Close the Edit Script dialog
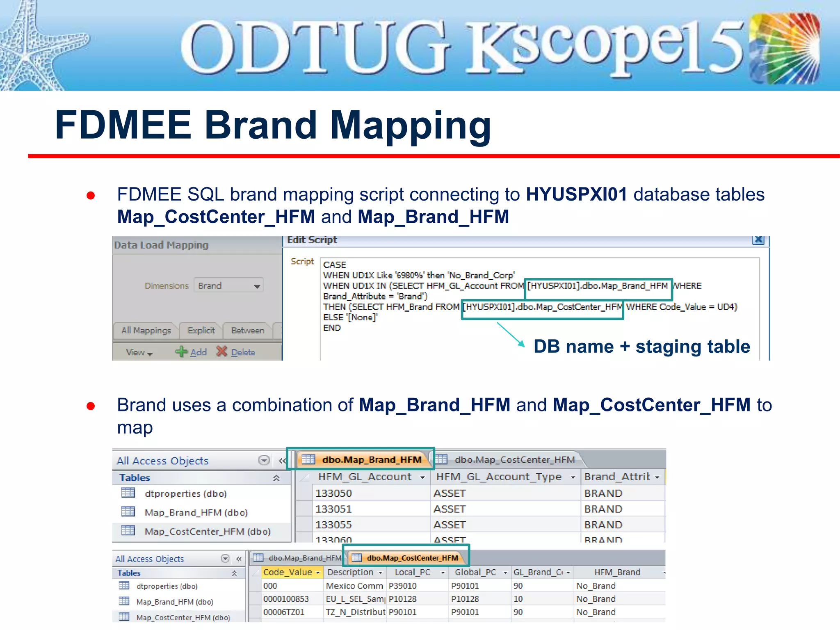 [758, 240]
